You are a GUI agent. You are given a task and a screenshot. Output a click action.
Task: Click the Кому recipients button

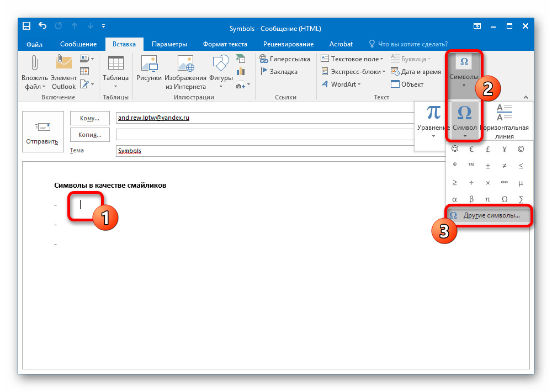[x=89, y=118]
